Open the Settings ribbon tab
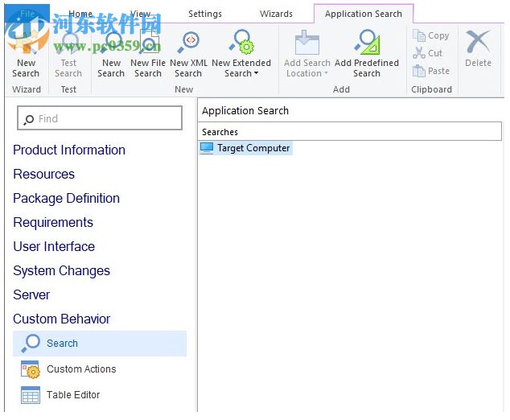This screenshot has height=420, width=510. click(205, 14)
